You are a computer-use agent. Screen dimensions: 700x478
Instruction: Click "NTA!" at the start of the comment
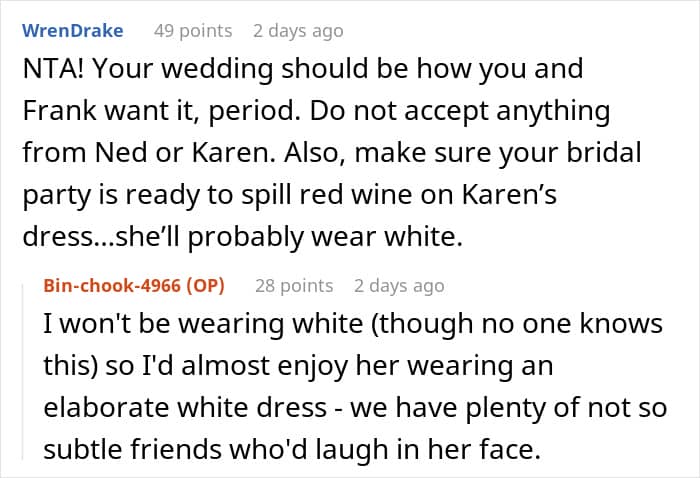point(56,72)
